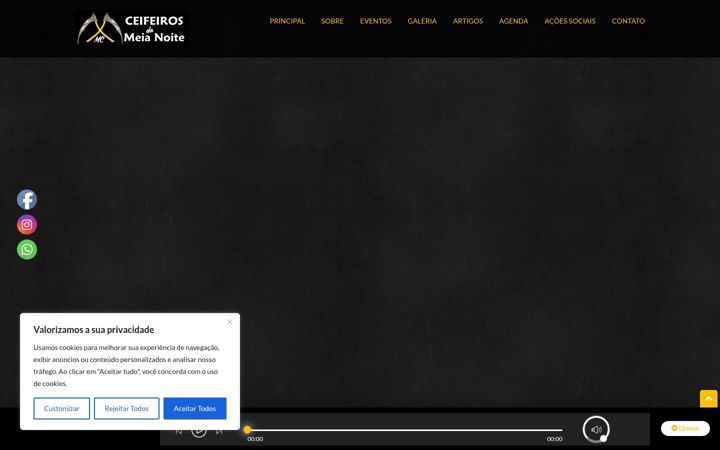This screenshot has width=720, height=450.
Task: Open the EVENTOS page
Action: 376,21
